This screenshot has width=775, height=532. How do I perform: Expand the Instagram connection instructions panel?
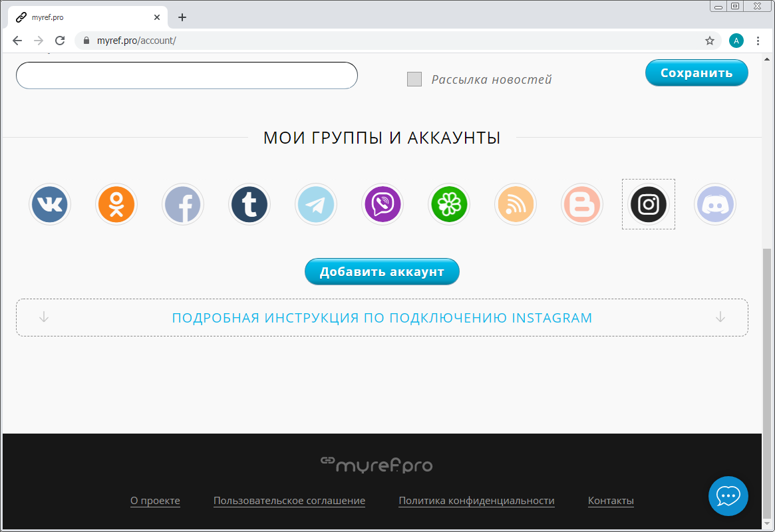(x=382, y=318)
